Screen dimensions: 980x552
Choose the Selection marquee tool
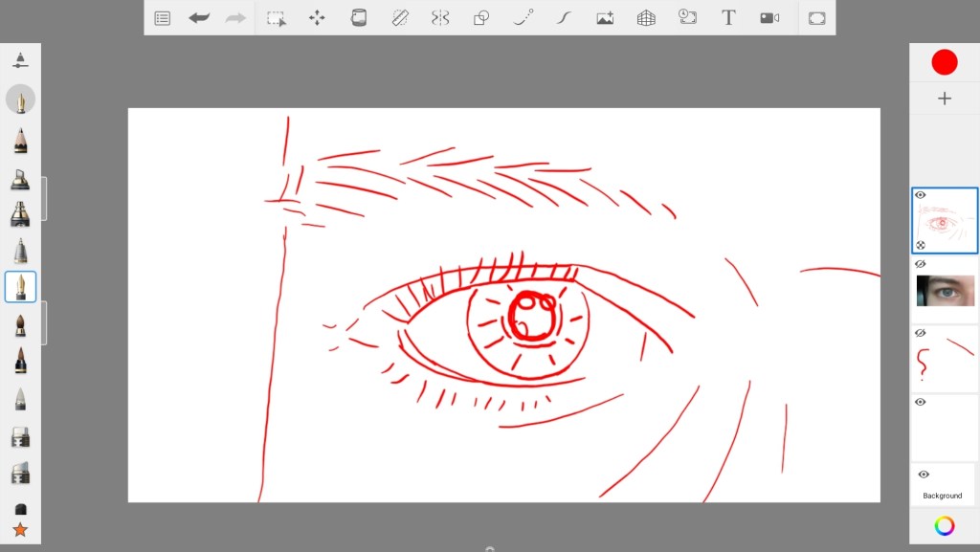277,18
